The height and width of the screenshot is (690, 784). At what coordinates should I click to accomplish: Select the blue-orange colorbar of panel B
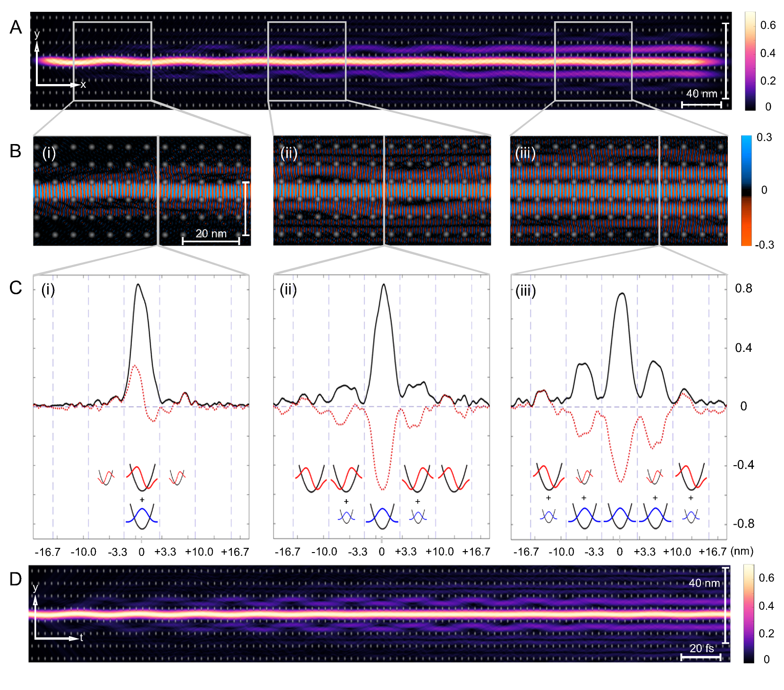(746, 191)
